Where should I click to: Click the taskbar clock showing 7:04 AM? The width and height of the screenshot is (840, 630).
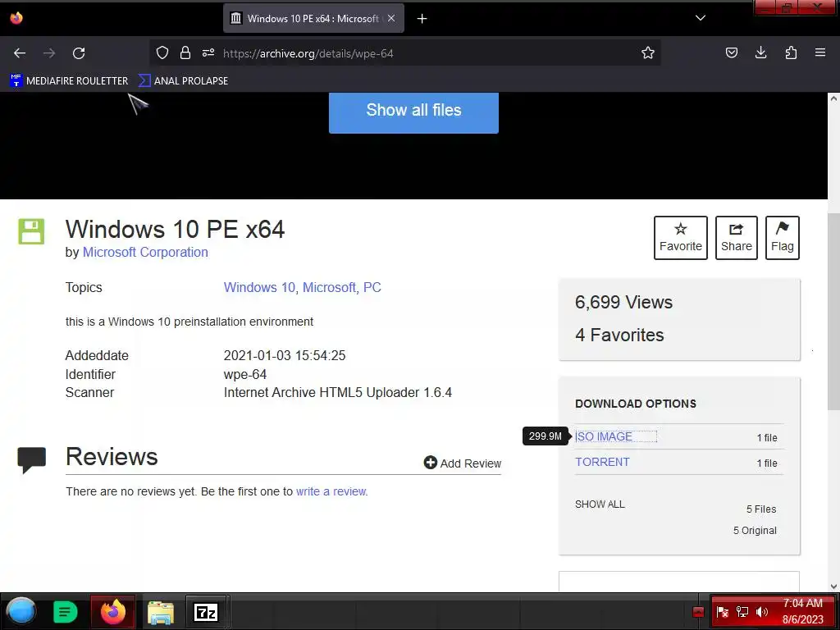[802, 611]
